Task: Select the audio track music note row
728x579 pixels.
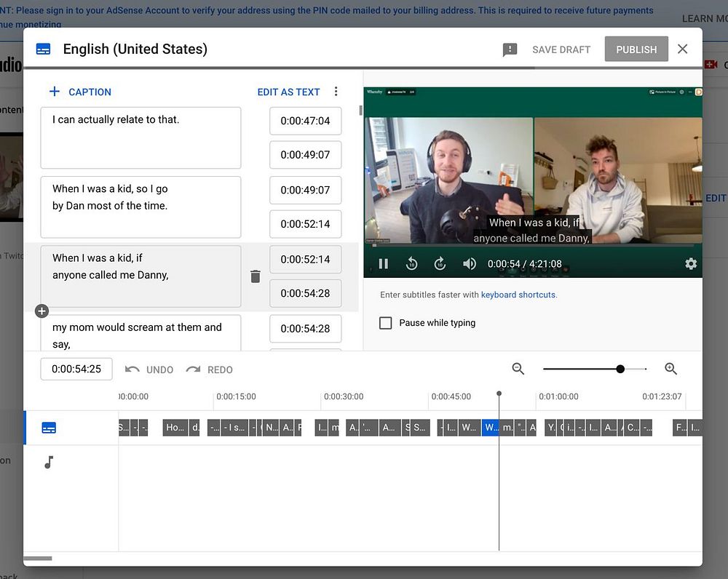Action: pos(49,462)
